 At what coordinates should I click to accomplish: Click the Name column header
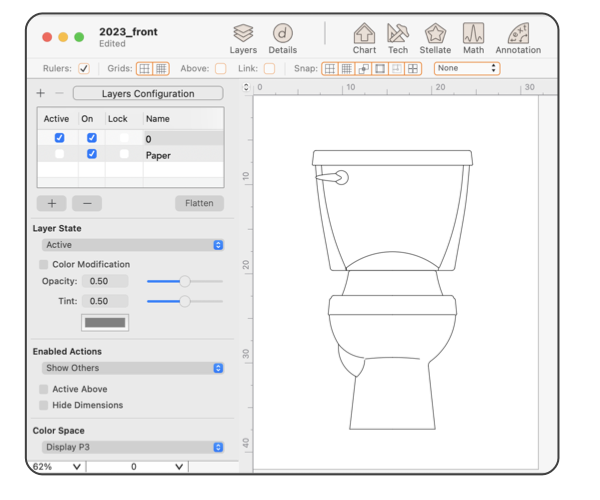[x=158, y=119]
